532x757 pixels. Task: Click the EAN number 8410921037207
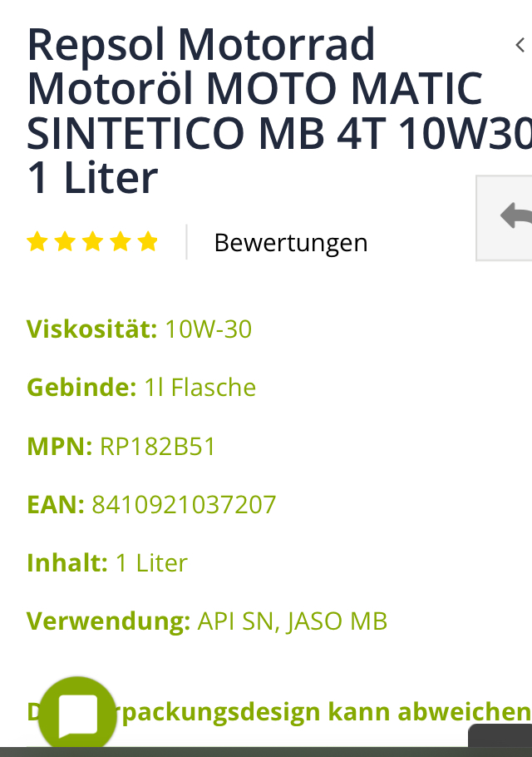pos(184,505)
